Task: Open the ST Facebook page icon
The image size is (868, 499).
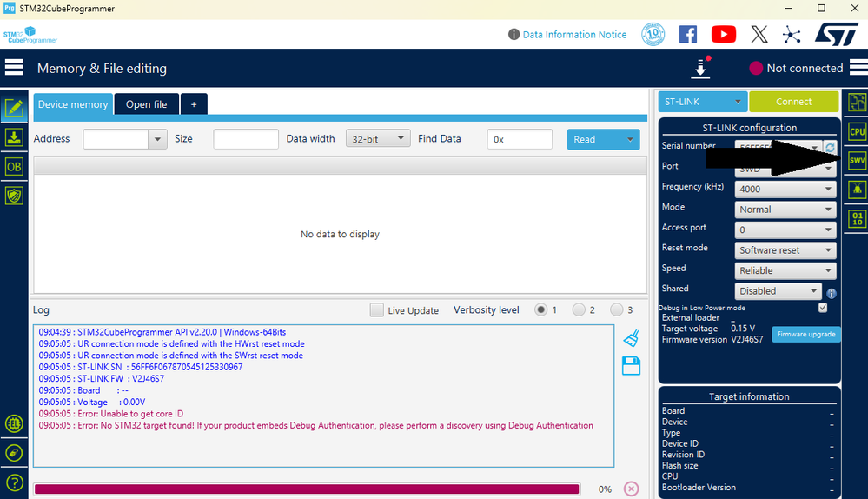Action: point(688,34)
